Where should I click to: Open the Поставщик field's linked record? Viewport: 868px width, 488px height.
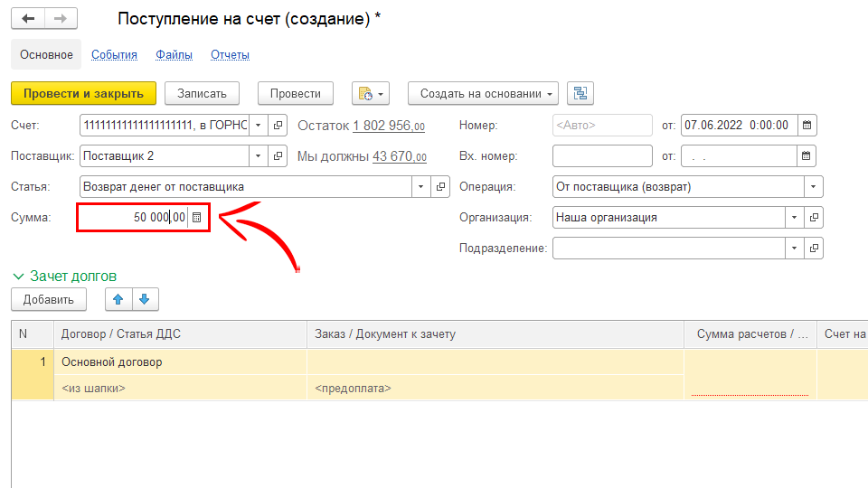(x=278, y=156)
